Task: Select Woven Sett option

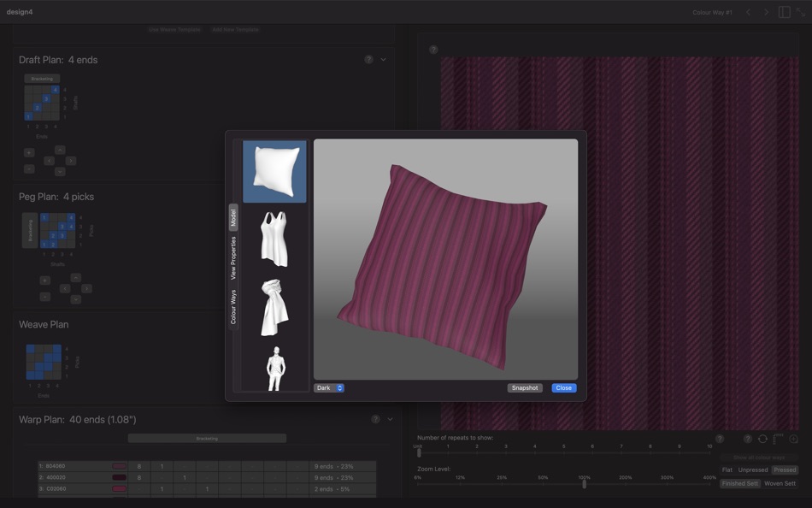Action: (780, 483)
